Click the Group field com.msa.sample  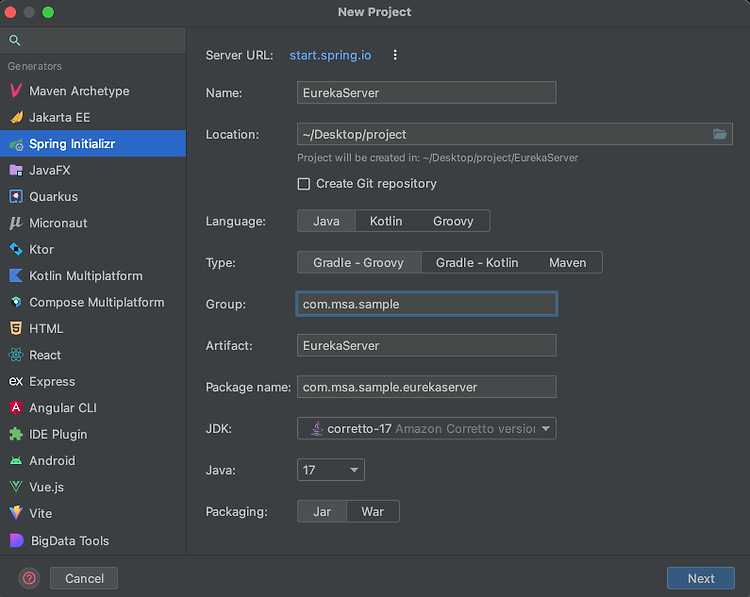[x=427, y=304]
